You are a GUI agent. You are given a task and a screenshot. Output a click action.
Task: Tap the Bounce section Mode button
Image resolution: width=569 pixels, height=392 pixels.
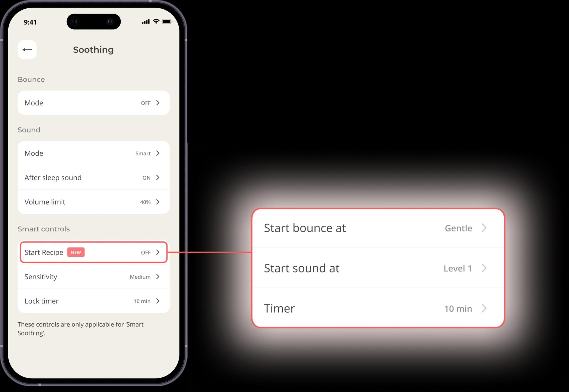(92, 103)
